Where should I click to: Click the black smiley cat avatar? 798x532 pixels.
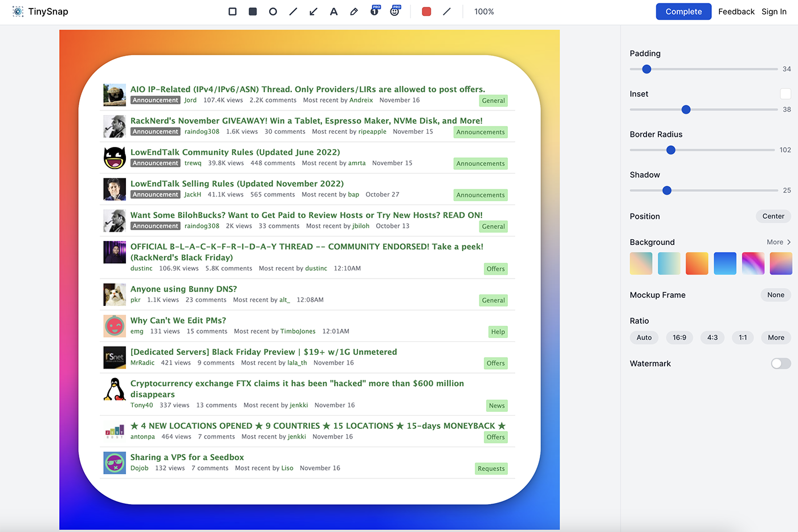coord(115,158)
